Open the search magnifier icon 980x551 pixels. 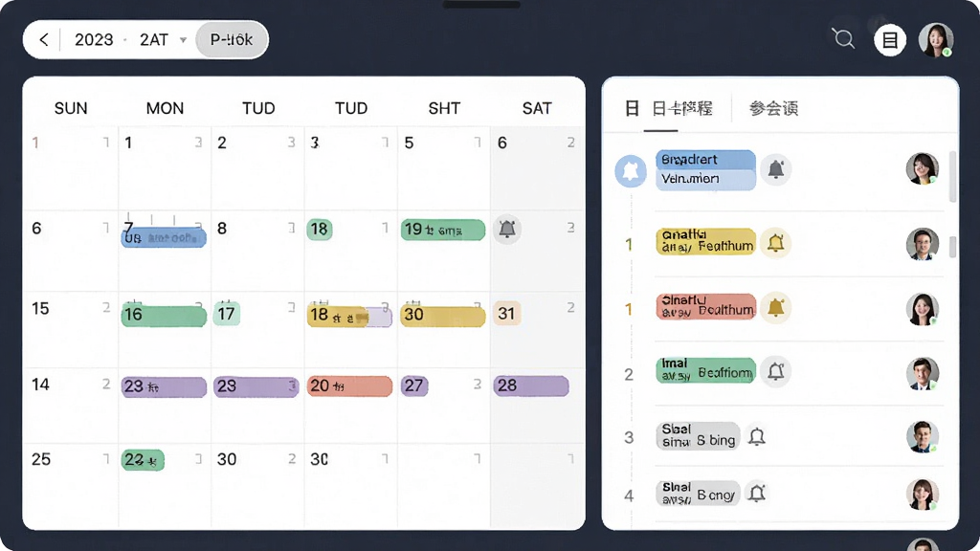tap(844, 39)
